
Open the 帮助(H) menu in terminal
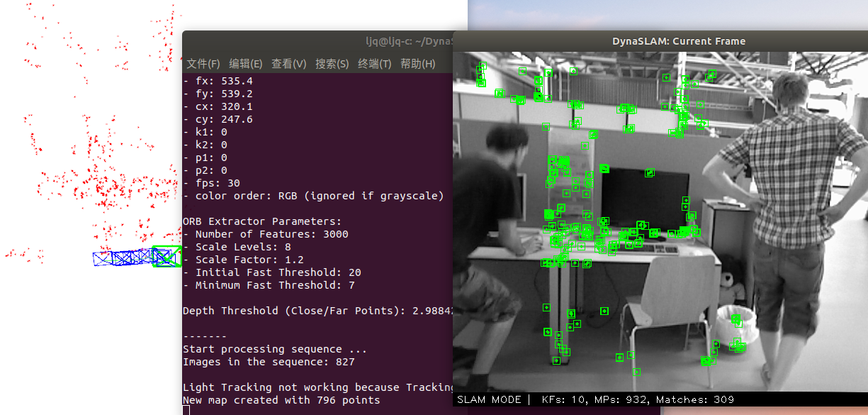pos(418,64)
